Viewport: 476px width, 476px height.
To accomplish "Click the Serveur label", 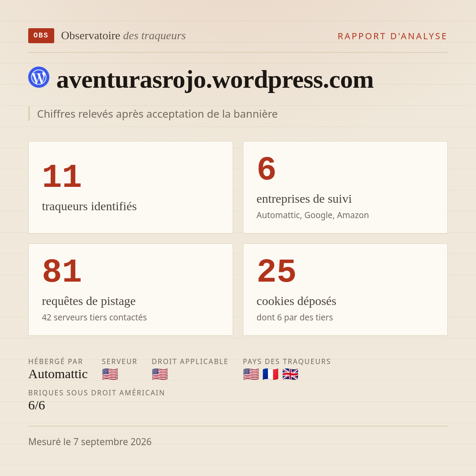I will pyautogui.click(x=119, y=361).
